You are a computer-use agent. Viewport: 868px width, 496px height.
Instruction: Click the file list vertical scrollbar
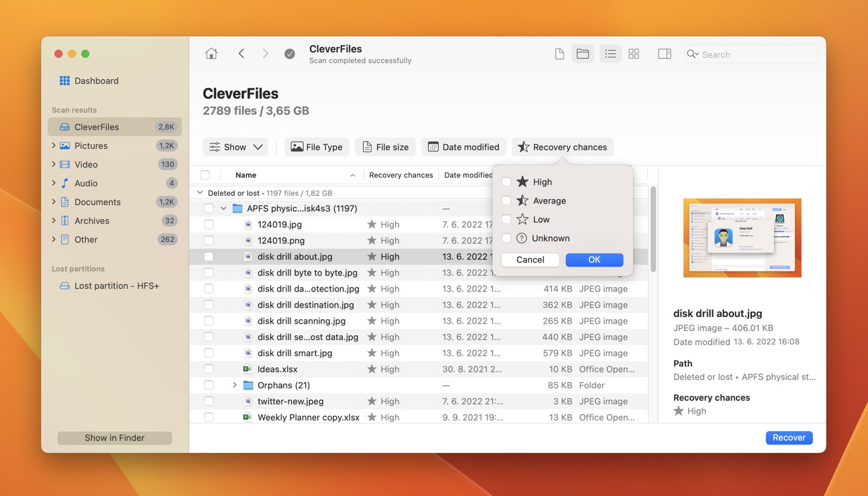tap(653, 229)
